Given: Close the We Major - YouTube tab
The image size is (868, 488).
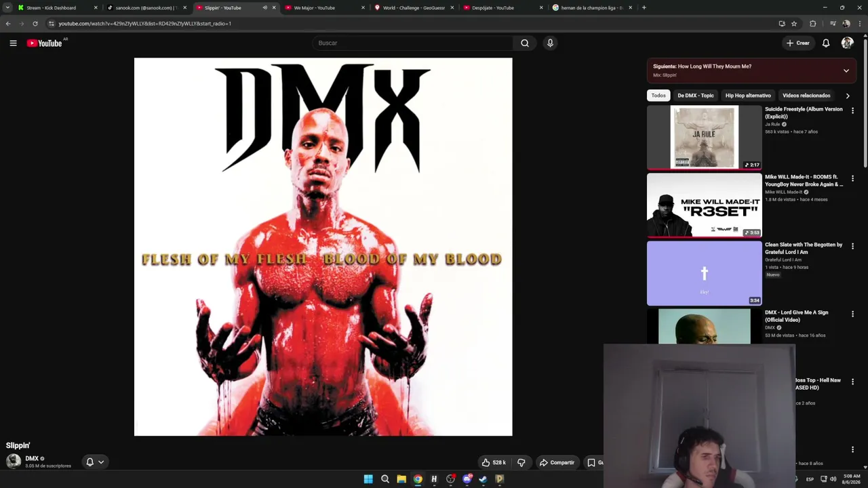Looking at the screenshot, I should 363,7.
